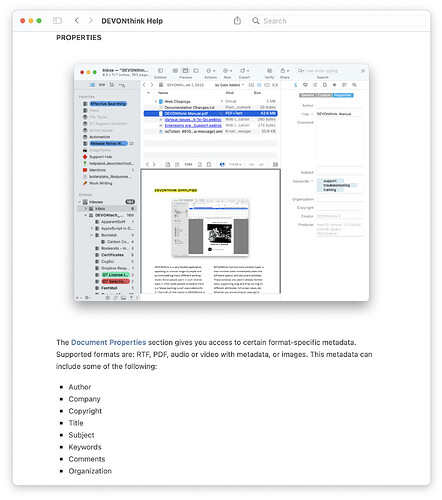This screenshot has height=500, width=442.
Task: Click the Sidebar toolbar icon in screenshot
Action: tap(160, 71)
